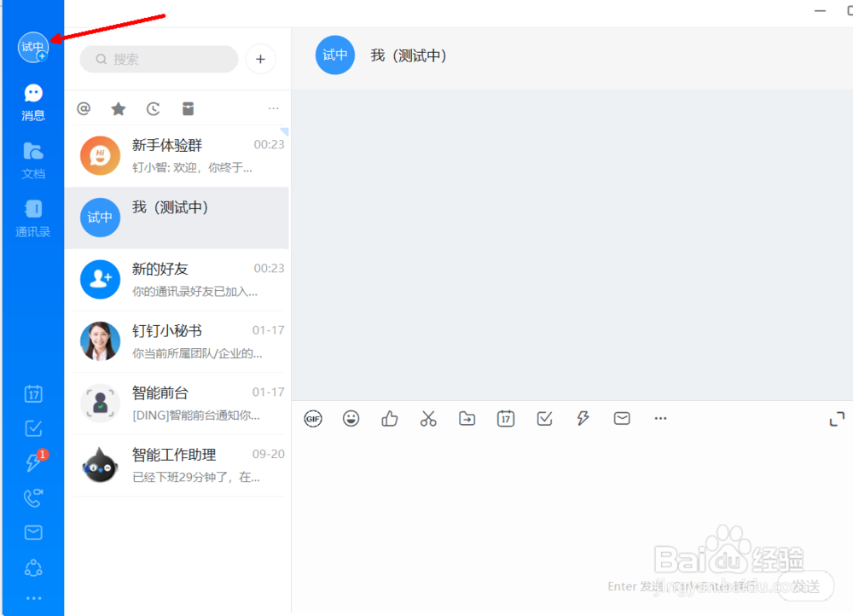The height and width of the screenshot is (616, 853).
Task: Click the screenshot scissors tool
Action: [x=428, y=418]
